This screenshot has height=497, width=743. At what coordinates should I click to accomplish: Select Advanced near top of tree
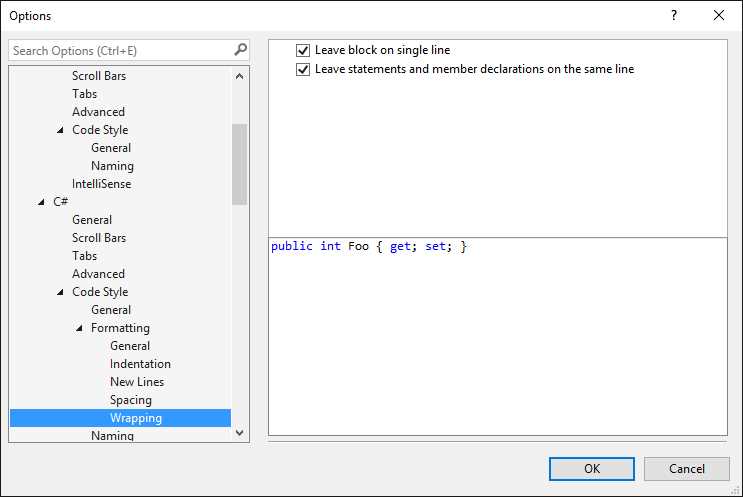[99, 112]
